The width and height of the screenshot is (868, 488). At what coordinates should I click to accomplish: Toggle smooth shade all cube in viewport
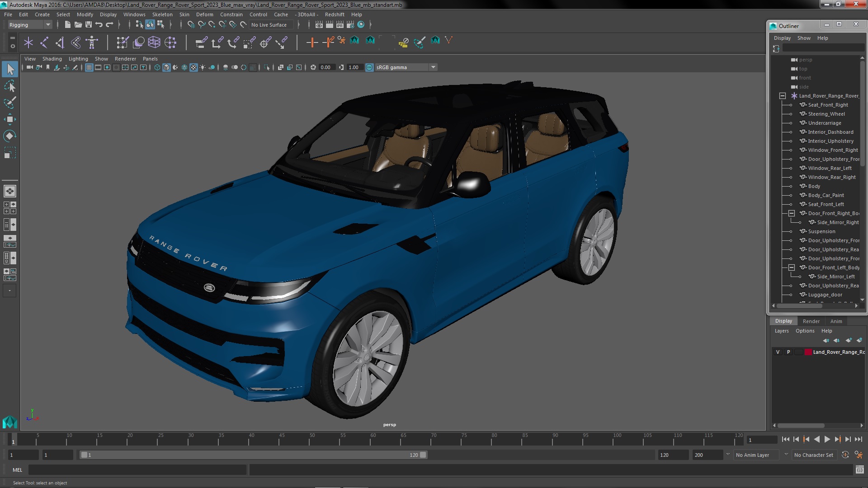[166, 67]
